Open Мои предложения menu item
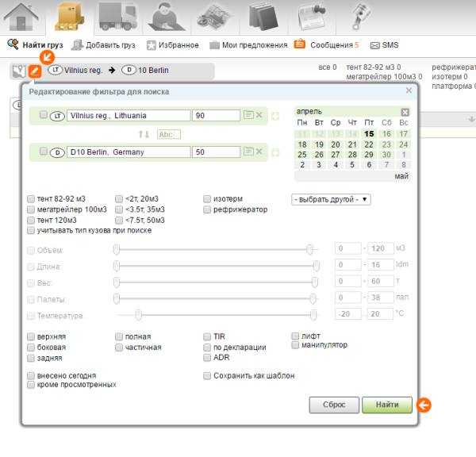476x457 pixels. pyautogui.click(x=249, y=45)
